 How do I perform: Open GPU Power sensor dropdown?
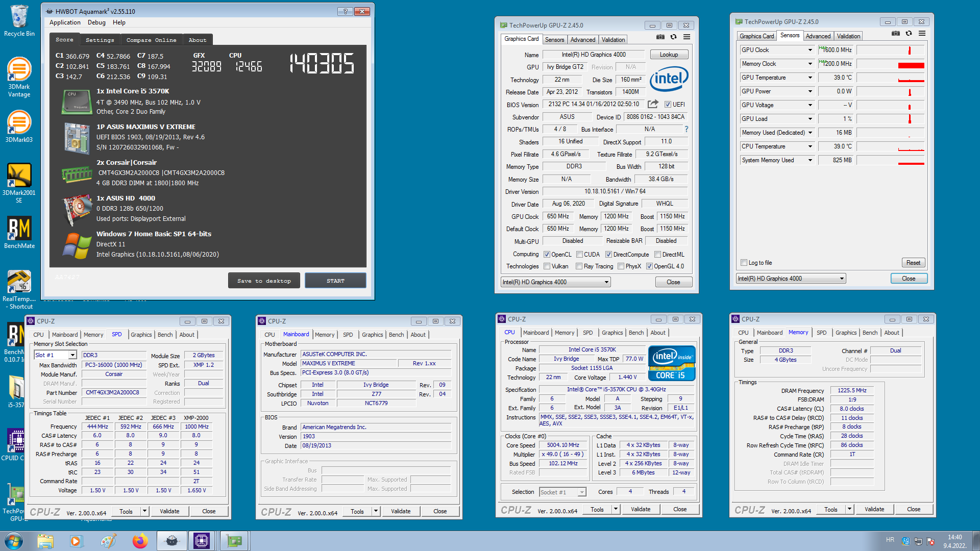click(x=810, y=91)
